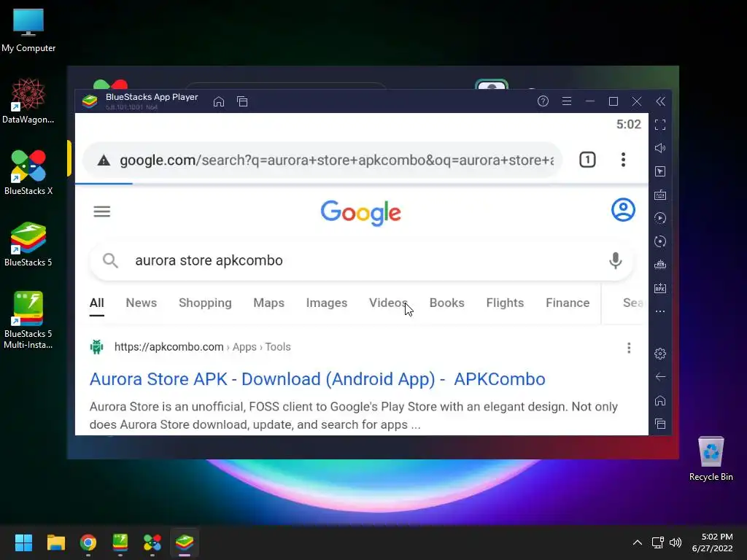Viewport: 747px width, 560px height.
Task: Open BlueStacks X from the taskbar
Action: coord(152,542)
